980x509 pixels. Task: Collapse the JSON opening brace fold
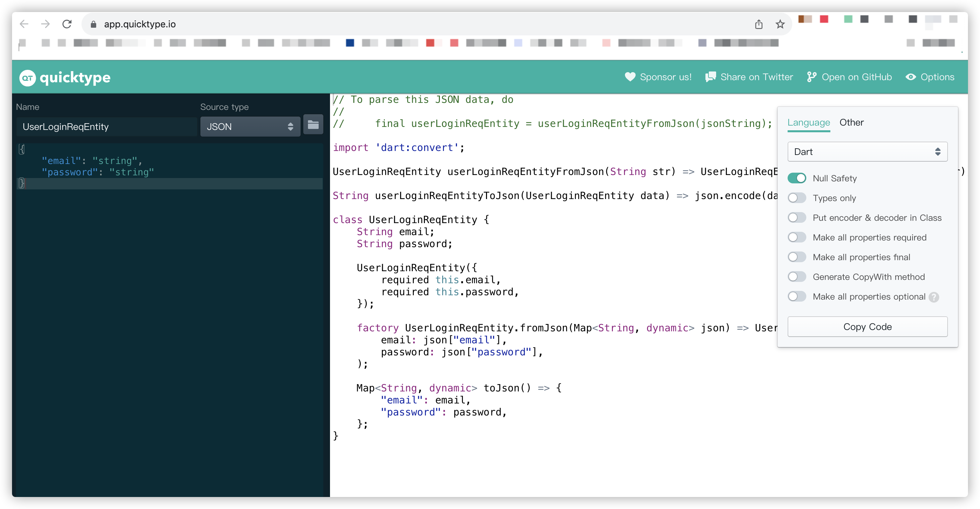pyautogui.click(x=22, y=149)
